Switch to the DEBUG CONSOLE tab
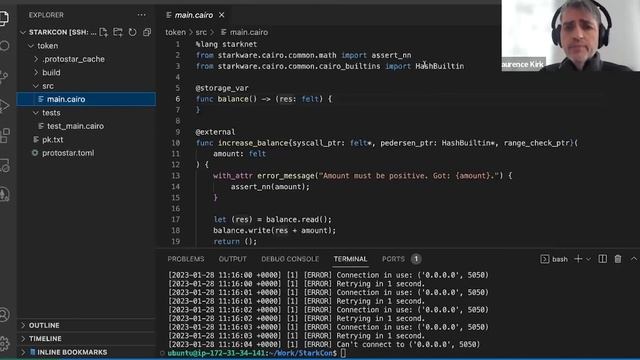 290,259
